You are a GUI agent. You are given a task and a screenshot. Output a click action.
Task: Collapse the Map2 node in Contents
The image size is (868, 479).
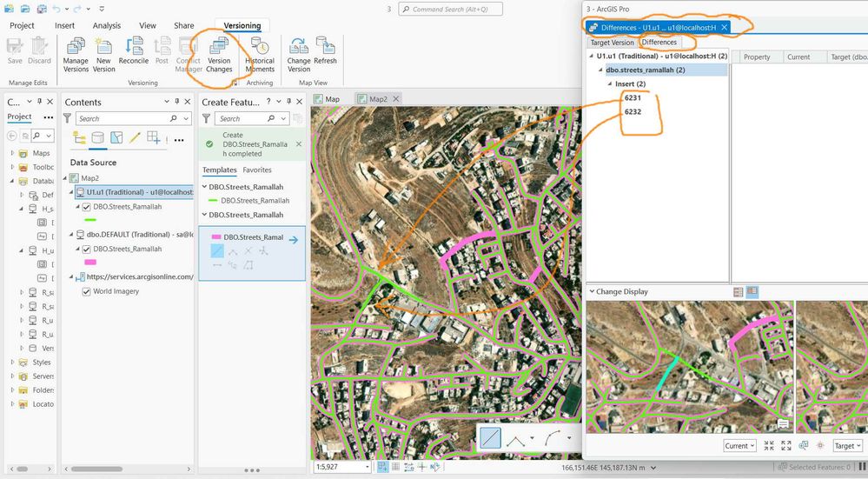point(65,177)
